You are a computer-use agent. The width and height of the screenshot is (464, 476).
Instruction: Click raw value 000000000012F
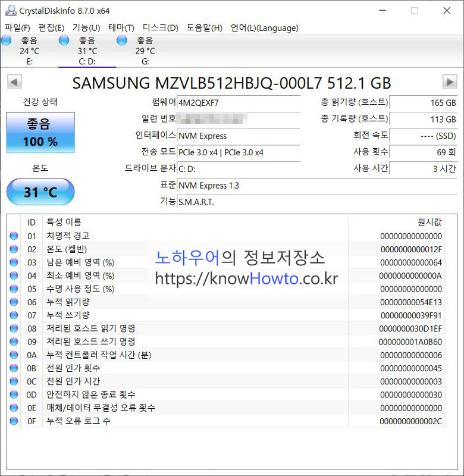(x=411, y=249)
